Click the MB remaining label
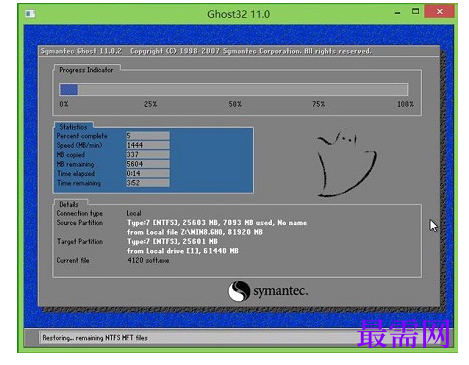Image resolution: width=469 pixels, height=365 pixels. coord(75,164)
